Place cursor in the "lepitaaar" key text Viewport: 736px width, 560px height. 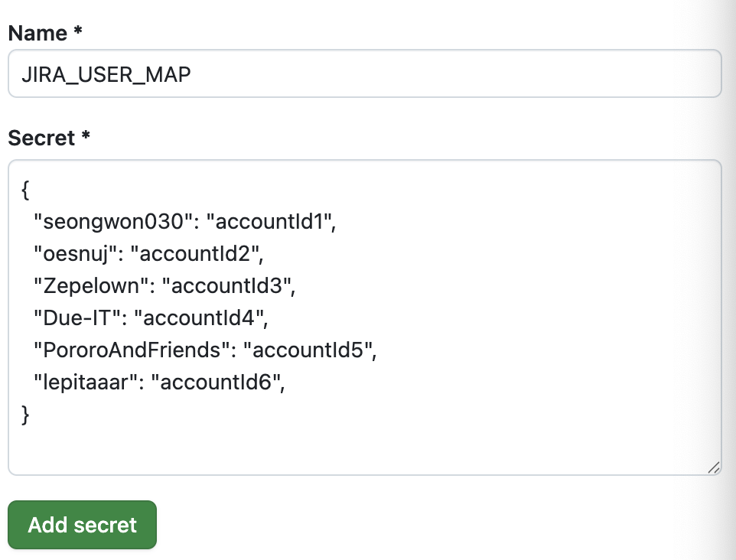coord(86,382)
